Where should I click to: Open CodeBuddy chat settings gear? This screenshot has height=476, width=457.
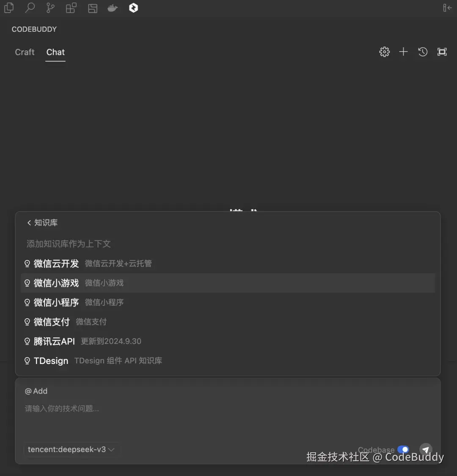coord(384,52)
